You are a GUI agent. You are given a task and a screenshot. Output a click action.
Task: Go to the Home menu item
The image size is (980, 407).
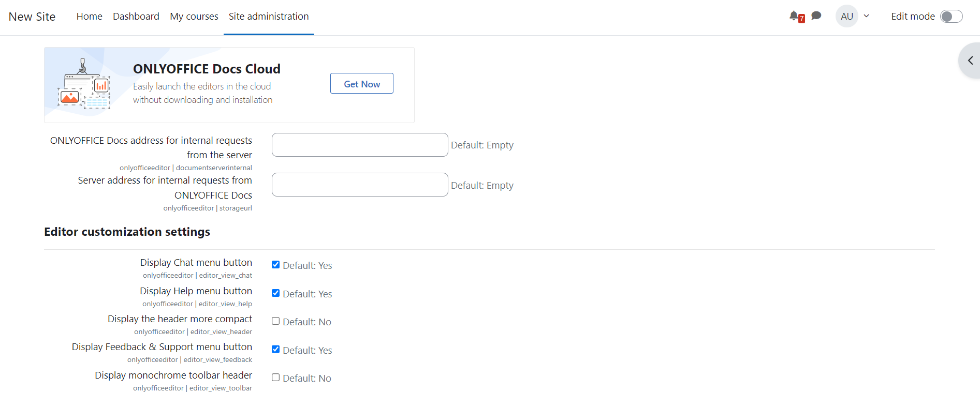tap(89, 17)
